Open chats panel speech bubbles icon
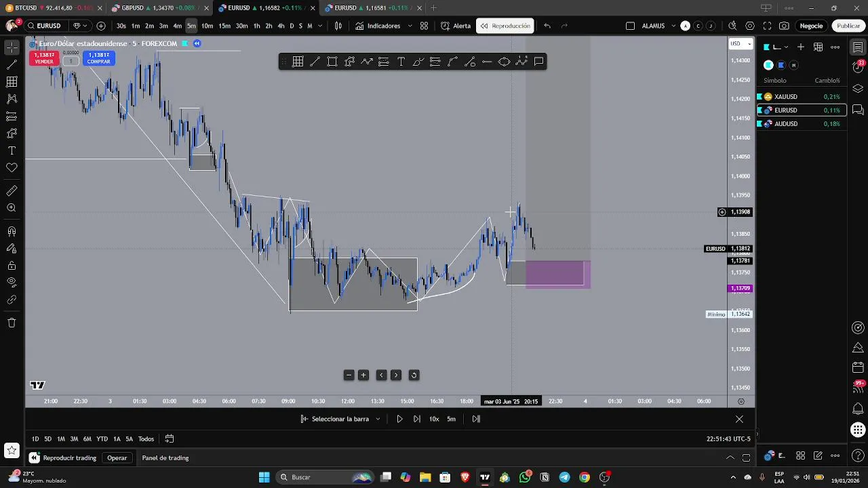 (858, 110)
